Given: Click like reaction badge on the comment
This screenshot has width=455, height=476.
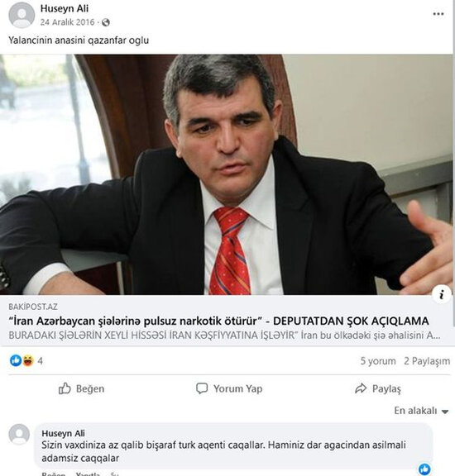Looking at the screenshot, I should (424, 469).
